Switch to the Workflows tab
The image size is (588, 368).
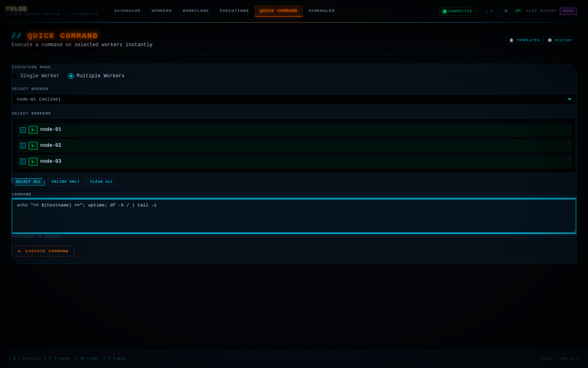pos(196,11)
